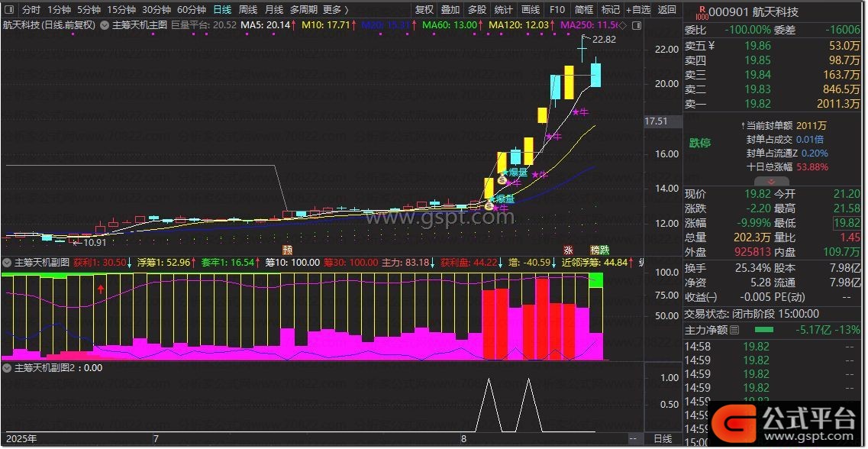Select the 周线 weekly chart tab
The width and height of the screenshot is (868, 449).
click(248, 10)
